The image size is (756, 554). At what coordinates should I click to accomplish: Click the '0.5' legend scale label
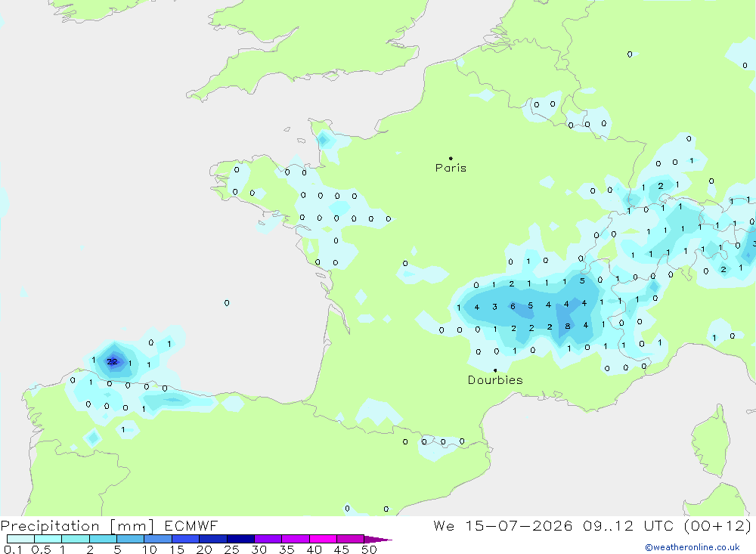coord(41,549)
